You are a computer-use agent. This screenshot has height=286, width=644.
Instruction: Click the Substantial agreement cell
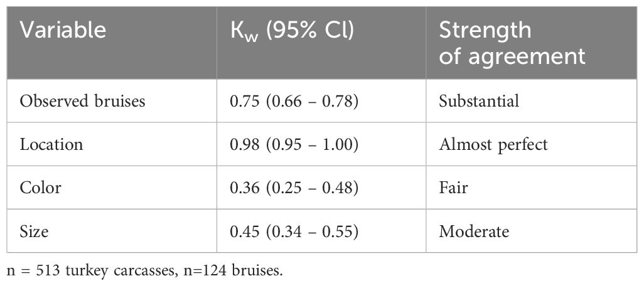[x=479, y=100]
